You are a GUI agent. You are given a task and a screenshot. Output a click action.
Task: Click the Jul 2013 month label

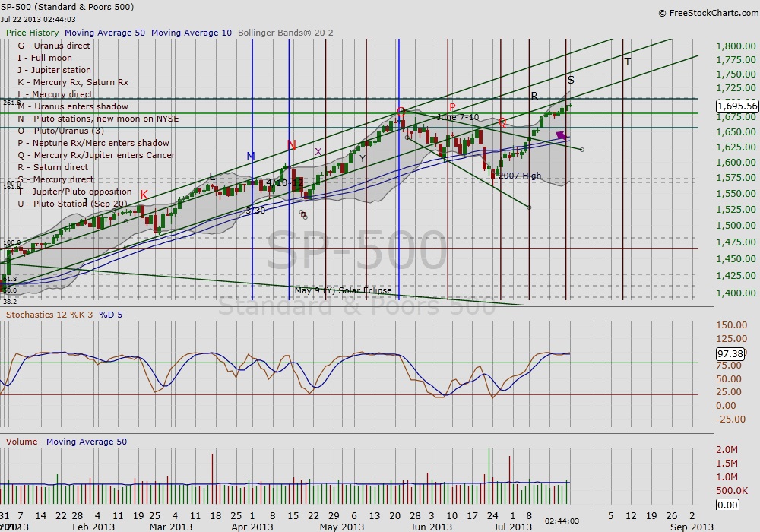tap(512, 527)
